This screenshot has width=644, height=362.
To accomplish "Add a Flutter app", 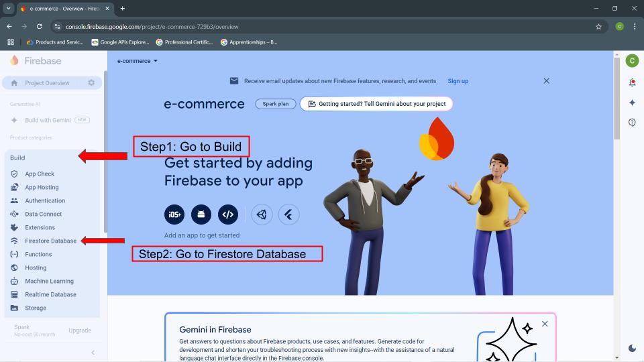I will pos(288,215).
